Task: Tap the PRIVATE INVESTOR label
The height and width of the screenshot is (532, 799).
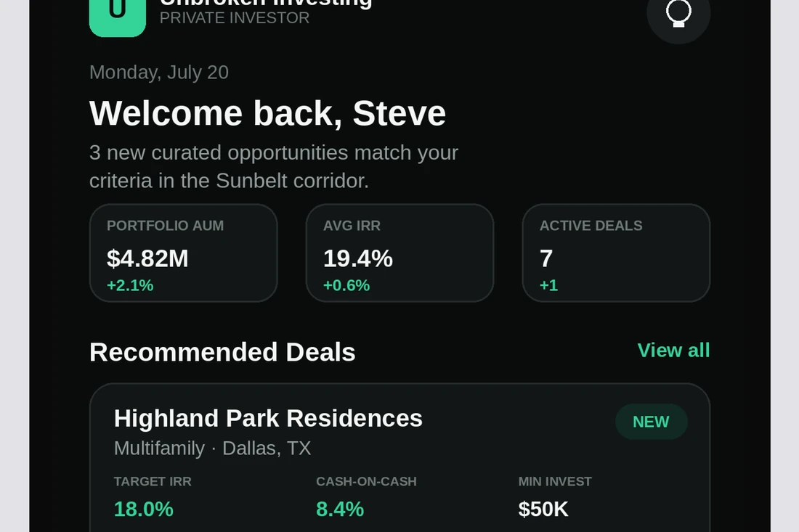Action: (x=235, y=18)
